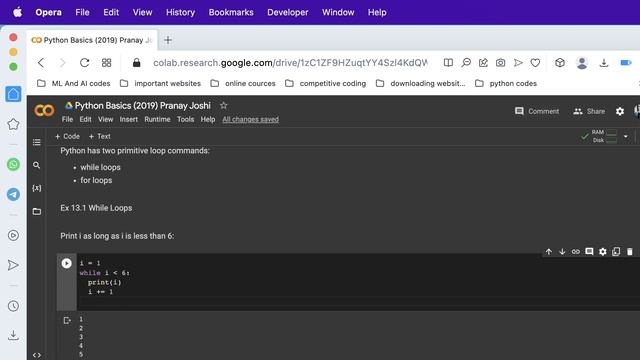
Task: Move cell up with arrow icon
Action: coord(549,251)
